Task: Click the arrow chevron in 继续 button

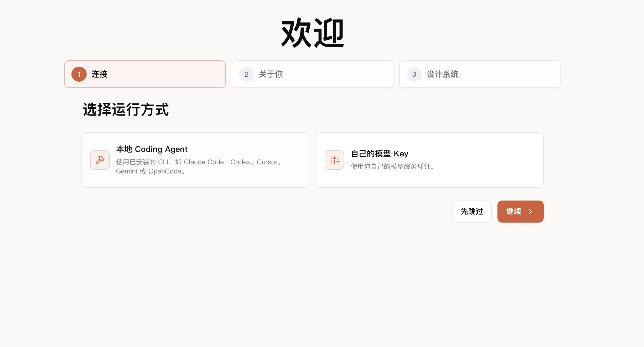Action: click(x=531, y=211)
